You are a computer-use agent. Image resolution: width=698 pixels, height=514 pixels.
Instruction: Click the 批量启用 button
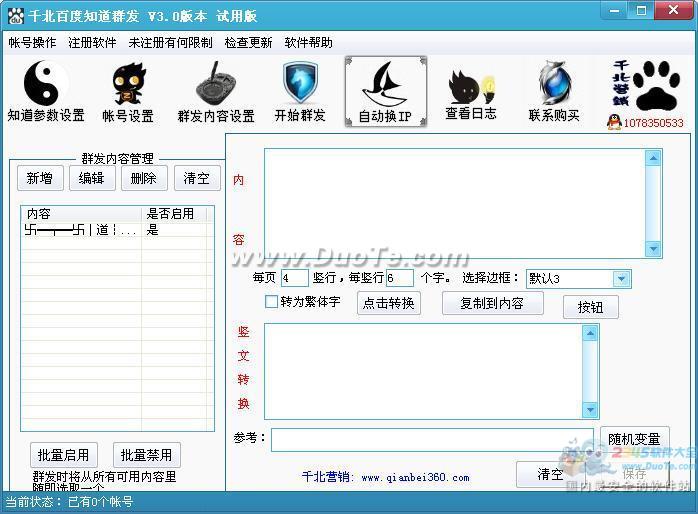click(64, 455)
